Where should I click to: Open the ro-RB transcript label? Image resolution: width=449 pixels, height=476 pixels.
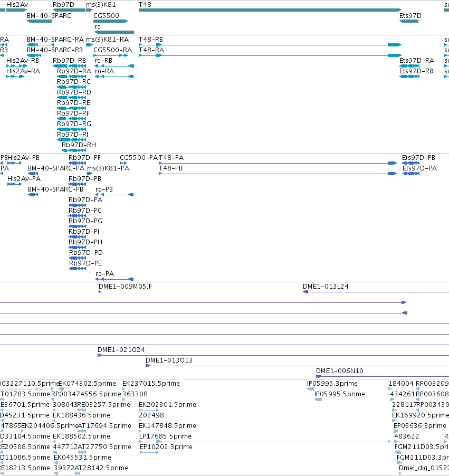103,60
